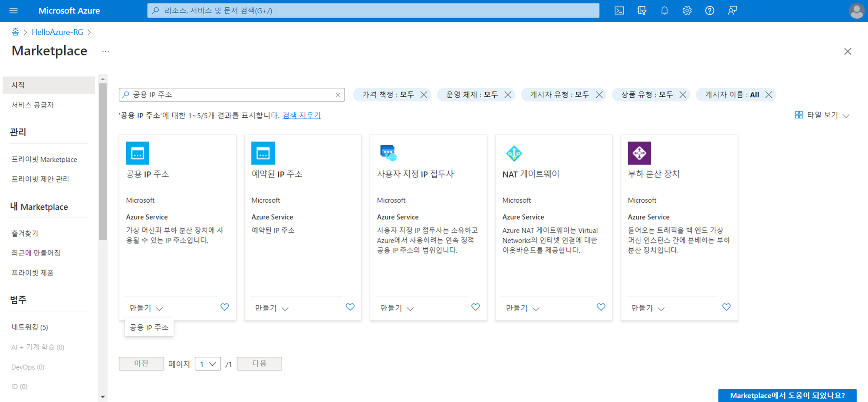The height and width of the screenshot is (402, 868).
Task: Focus the marketplace search field
Action: point(232,95)
